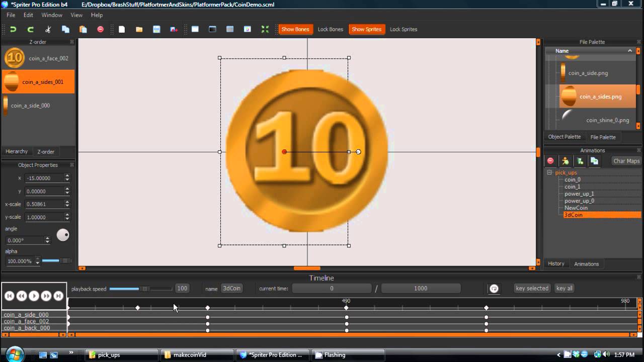The height and width of the screenshot is (362, 644).
Task: Click the red Delete icon in main toolbar
Action: (x=100, y=29)
